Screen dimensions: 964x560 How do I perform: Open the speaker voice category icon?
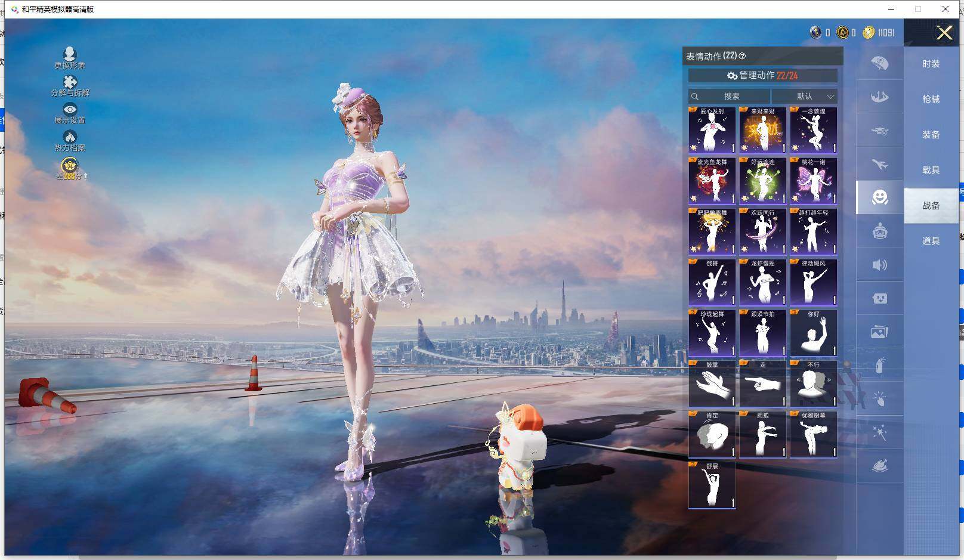tap(879, 265)
